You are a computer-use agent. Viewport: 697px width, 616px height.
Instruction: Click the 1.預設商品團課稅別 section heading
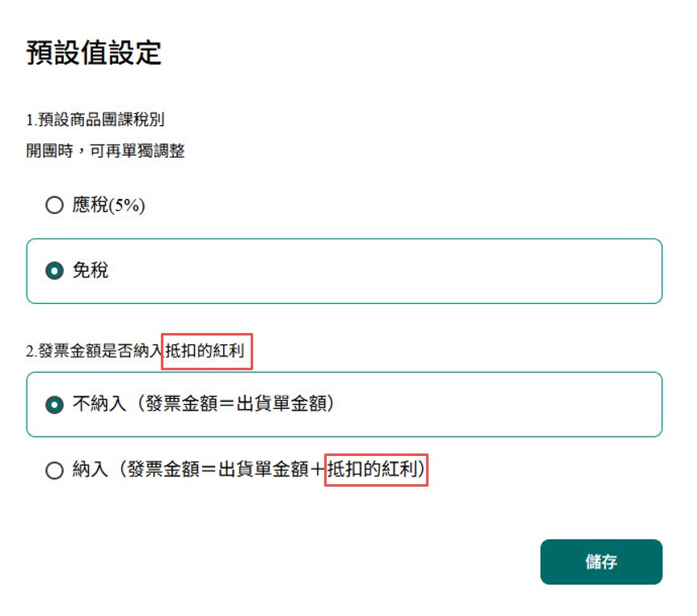point(95,120)
